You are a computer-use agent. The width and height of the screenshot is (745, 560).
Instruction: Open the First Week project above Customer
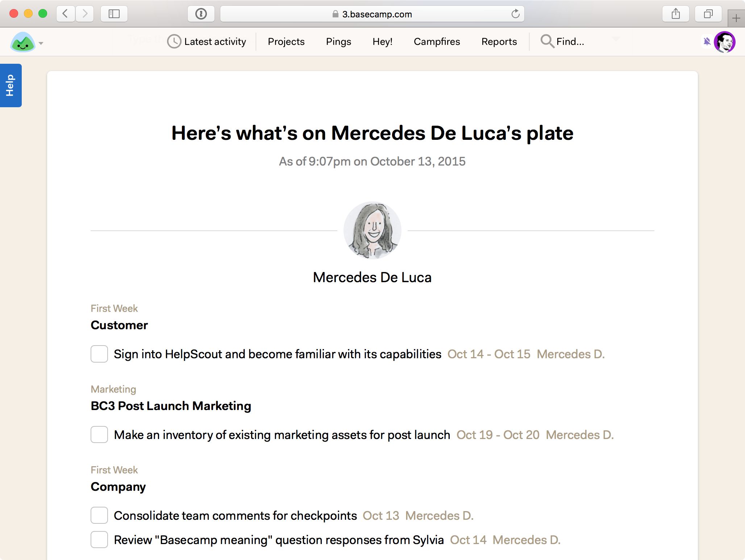click(x=114, y=309)
